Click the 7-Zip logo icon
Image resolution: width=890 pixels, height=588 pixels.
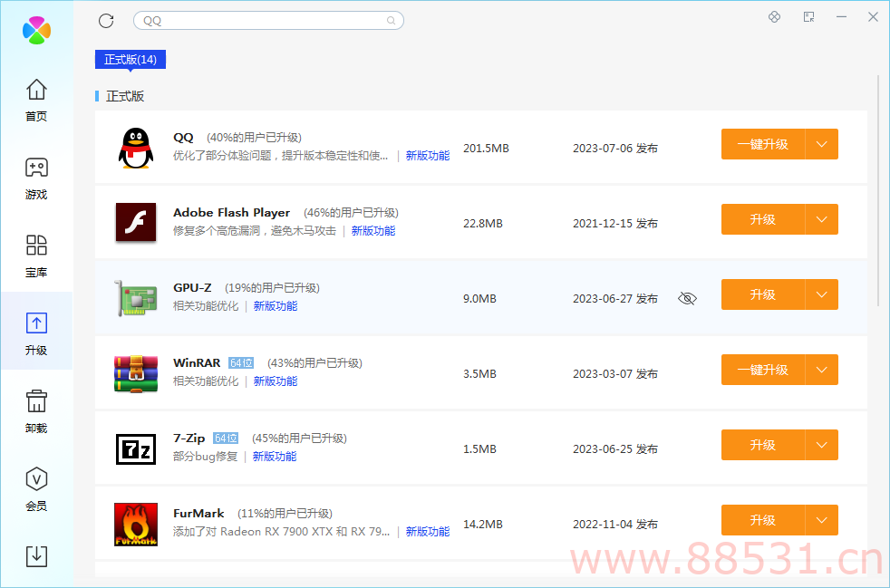[136, 449]
